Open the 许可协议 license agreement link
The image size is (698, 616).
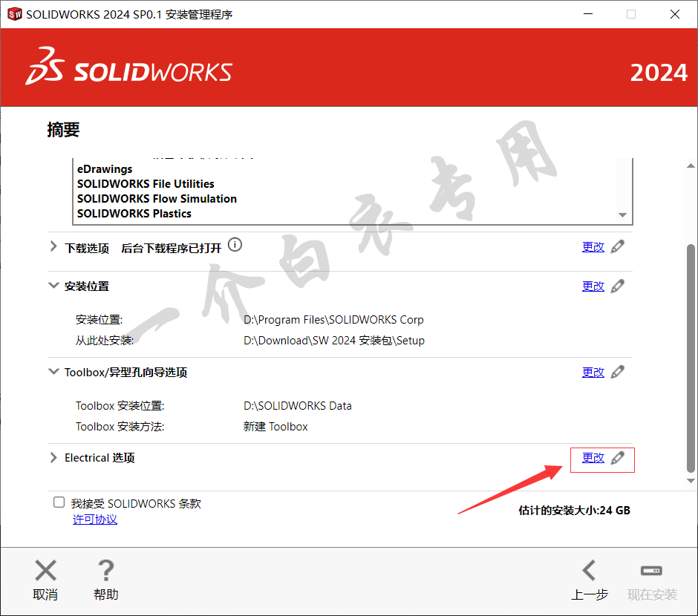tap(95, 520)
